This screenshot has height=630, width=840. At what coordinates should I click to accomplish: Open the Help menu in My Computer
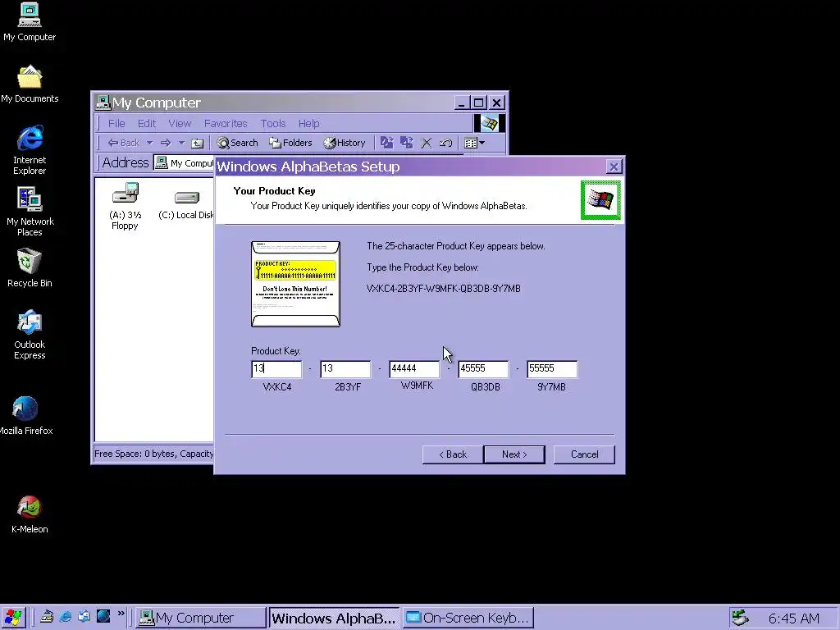(x=308, y=124)
